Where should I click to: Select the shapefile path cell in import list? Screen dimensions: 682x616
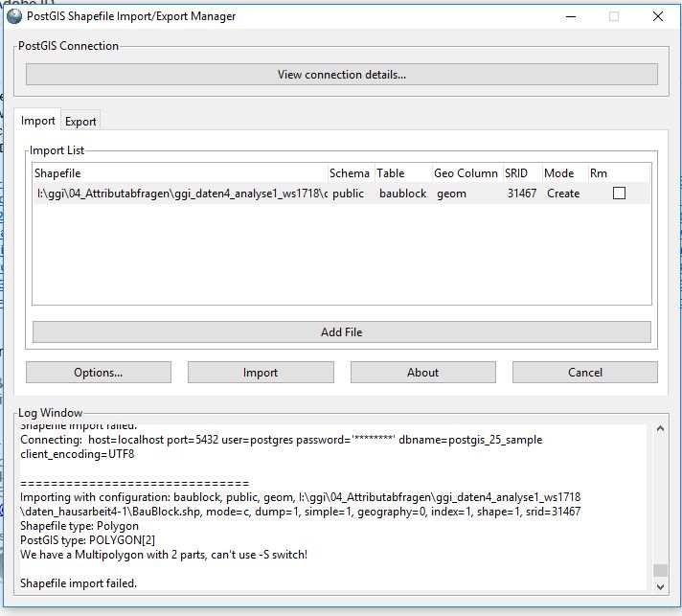coord(182,194)
